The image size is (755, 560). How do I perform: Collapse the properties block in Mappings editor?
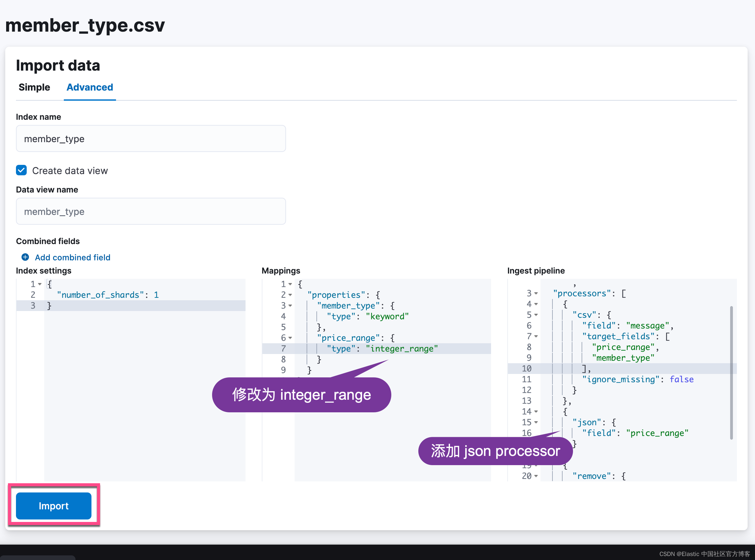click(x=291, y=295)
